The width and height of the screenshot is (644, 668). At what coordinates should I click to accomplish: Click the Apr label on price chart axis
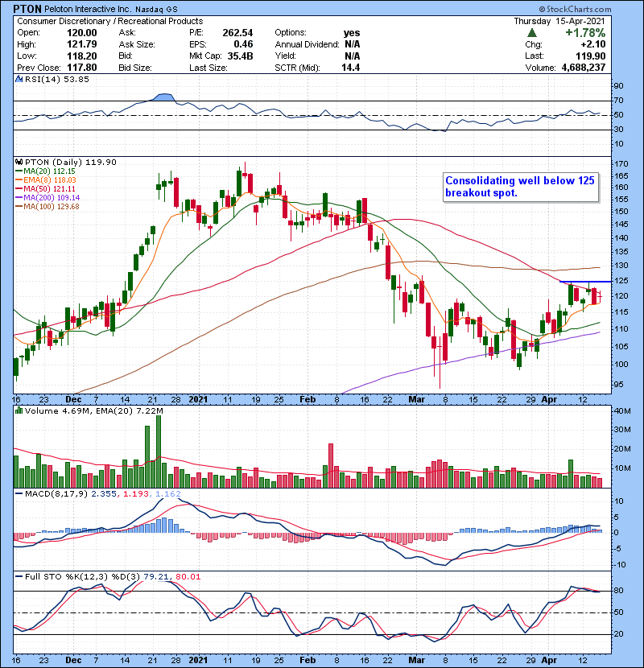549,399
